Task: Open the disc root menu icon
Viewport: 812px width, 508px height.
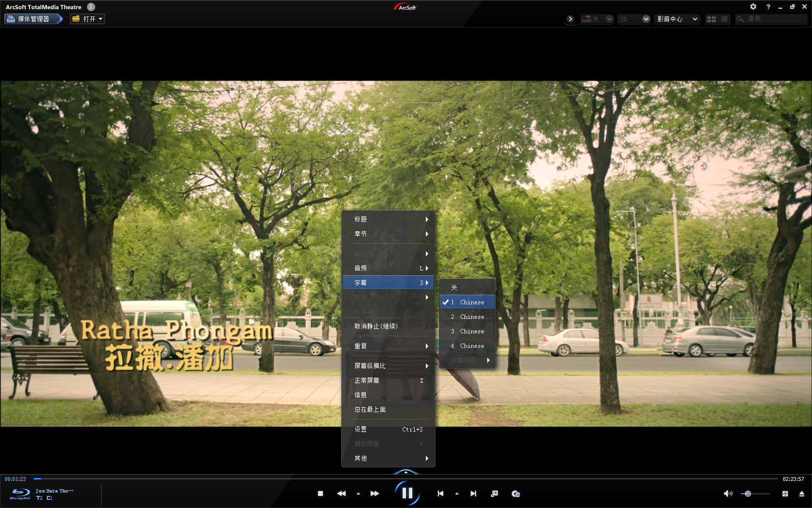Action: coord(516,493)
